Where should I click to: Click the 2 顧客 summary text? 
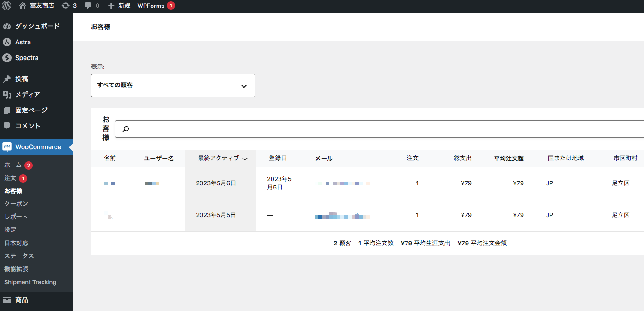pos(342,243)
